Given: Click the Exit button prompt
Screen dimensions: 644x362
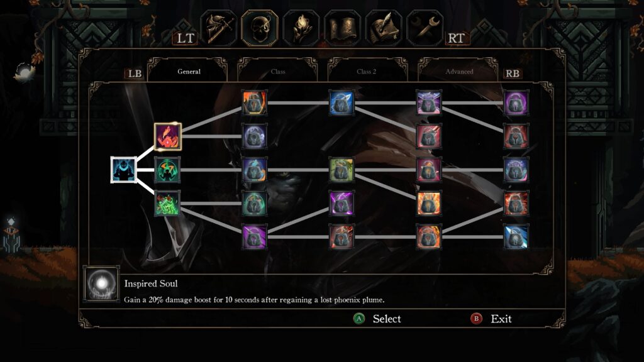Looking at the screenshot, I should click(491, 319).
